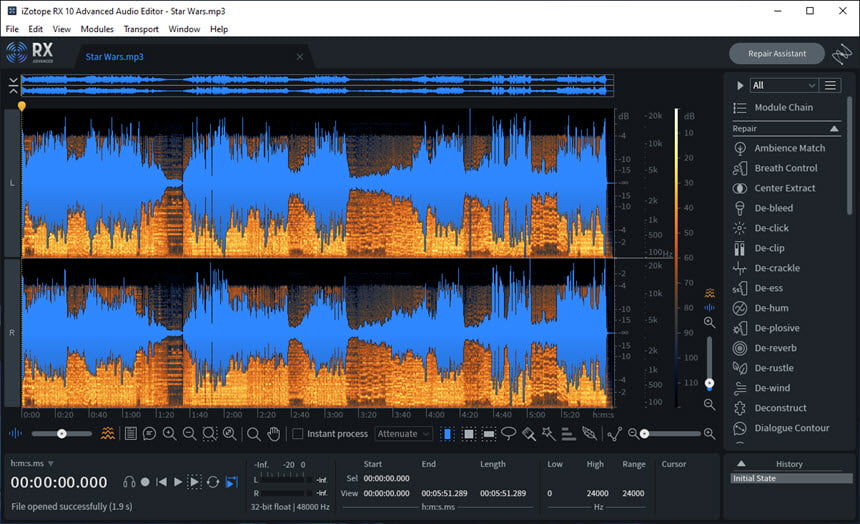Open the spectrogram settings clipboard icon
Image resolution: width=860 pixels, height=524 pixels.
tap(131, 434)
